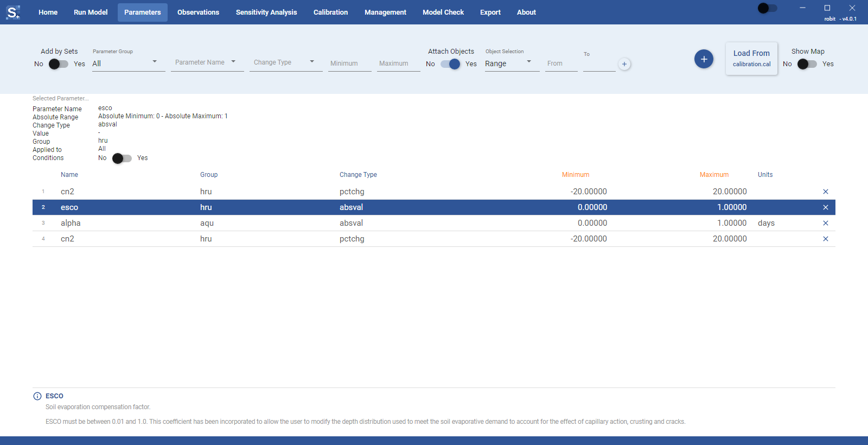Click the To input field

tap(599, 63)
